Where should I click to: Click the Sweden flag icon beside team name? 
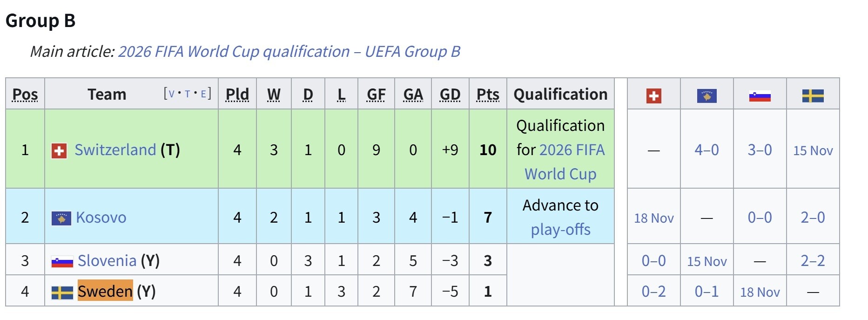point(62,293)
